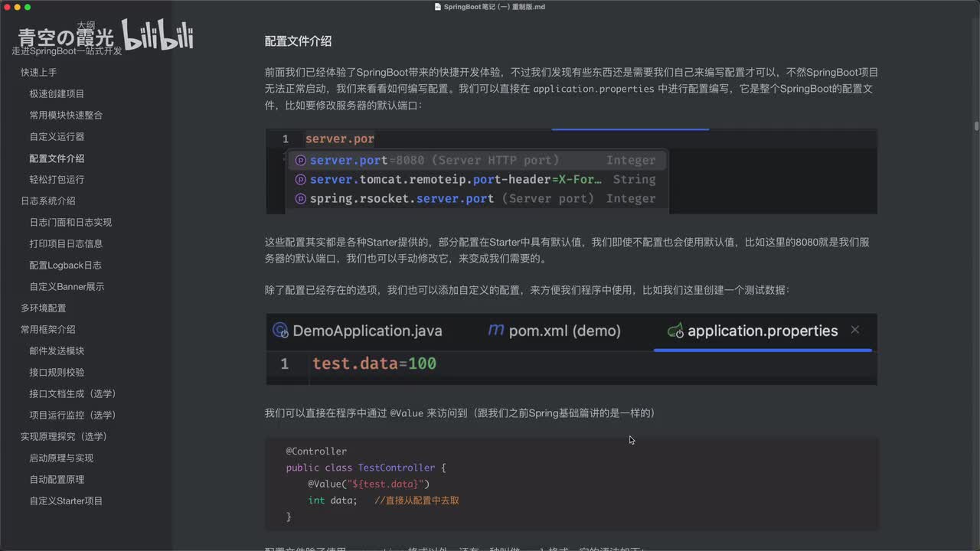The width and height of the screenshot is (980, 551).
Task: Select spring.rsocket.server.port suggestion
Action: 476,198
